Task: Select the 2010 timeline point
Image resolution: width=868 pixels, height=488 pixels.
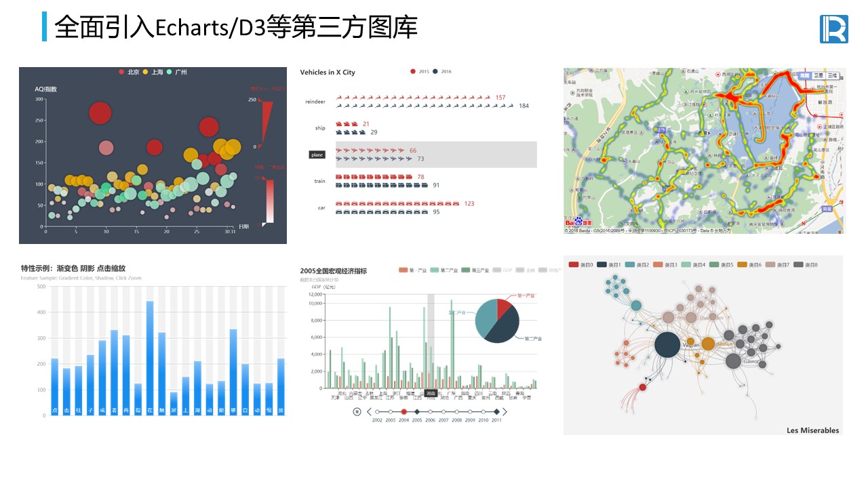Action: [x=484, y=412]
